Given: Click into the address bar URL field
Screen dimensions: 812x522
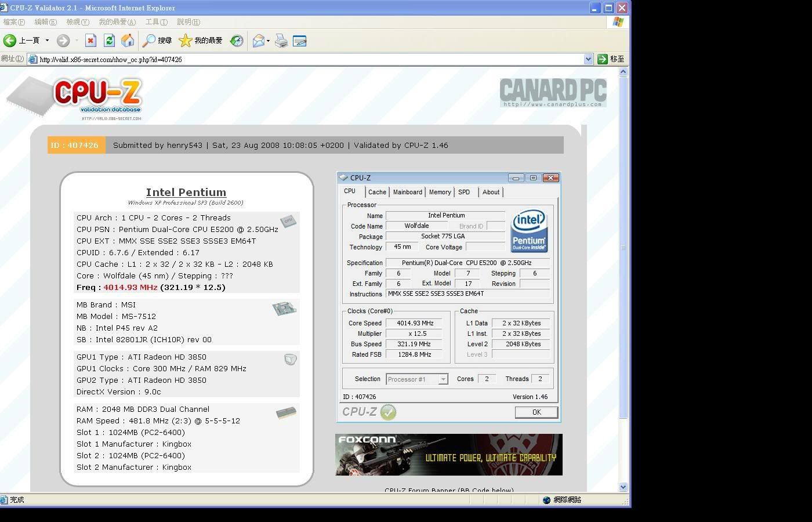Looking at the screenshot, I should click(x=310, y=59).
